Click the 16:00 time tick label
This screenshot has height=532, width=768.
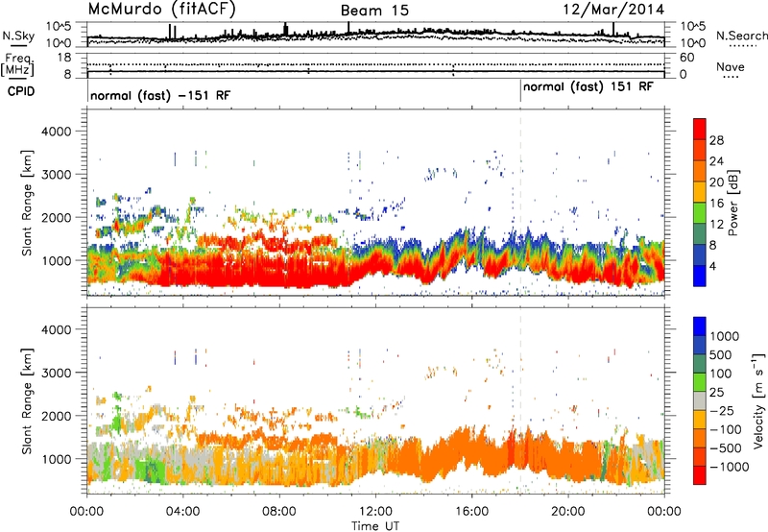tap(471, 512)
